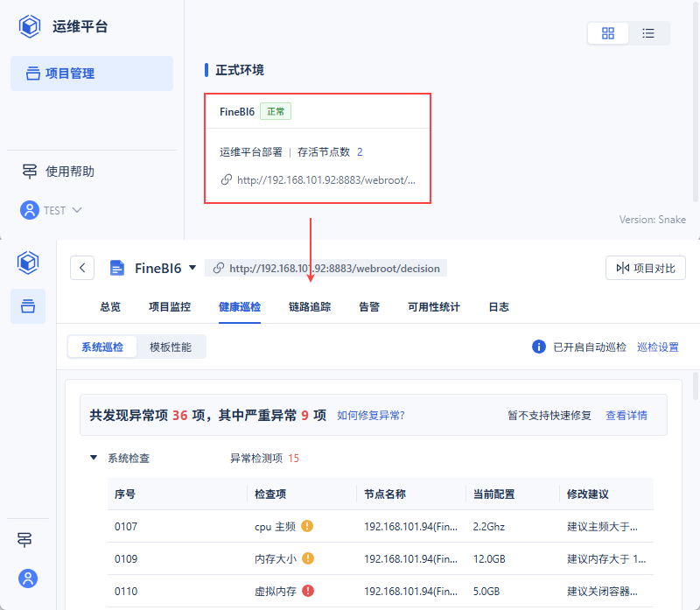Click suggestion 建议主频大于...
The width and height of the screenshot is (700, 610).
click(x=602, y=527)
